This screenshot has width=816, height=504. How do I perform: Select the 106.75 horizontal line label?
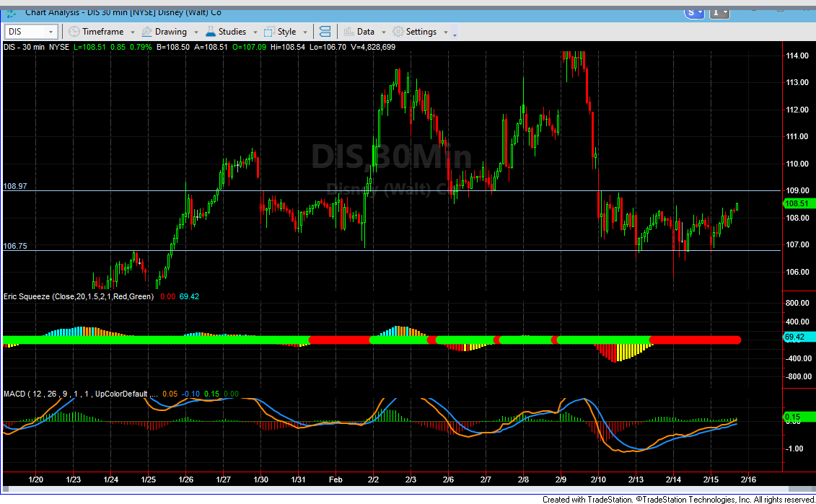(x=15, y=246)
